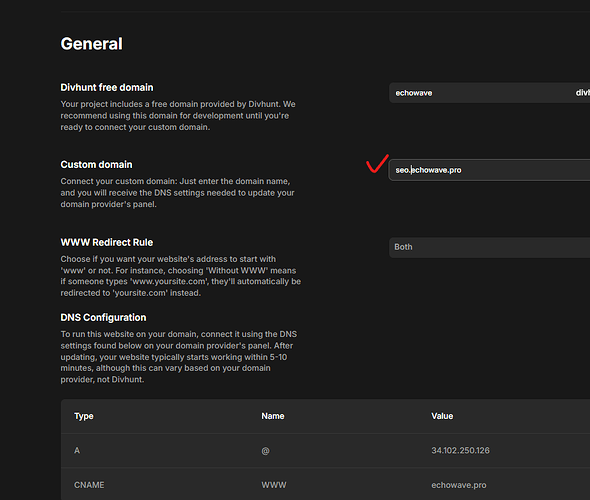Click the Name column header
Viewport: 590px width, 500px height.
point(273,416)
